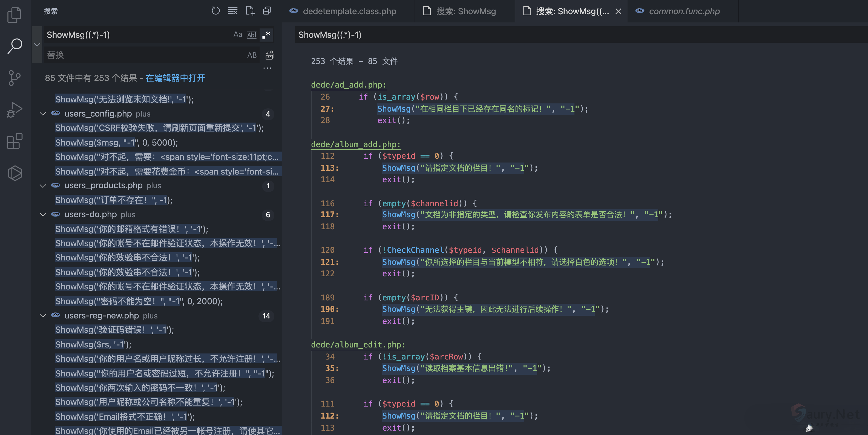Collapse the replace field chevron
Screen dimensions: 868x435
37,44
